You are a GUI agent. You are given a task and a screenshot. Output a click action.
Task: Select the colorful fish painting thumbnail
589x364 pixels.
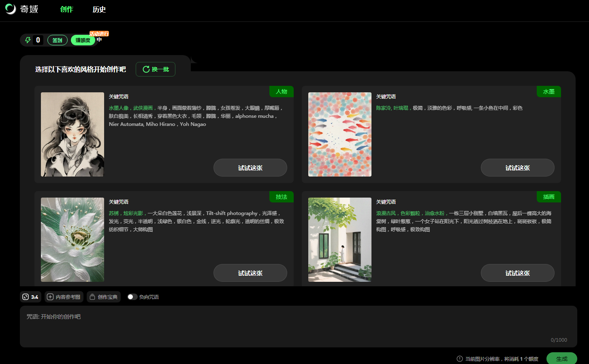coord(340,134)
